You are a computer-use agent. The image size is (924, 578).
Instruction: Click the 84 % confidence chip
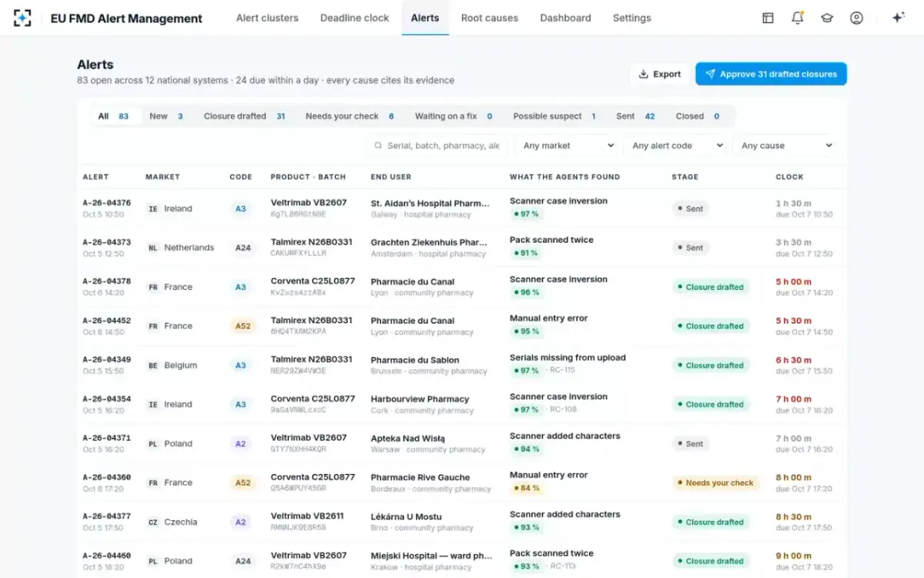pyautogui.click(x=527, y=488)
